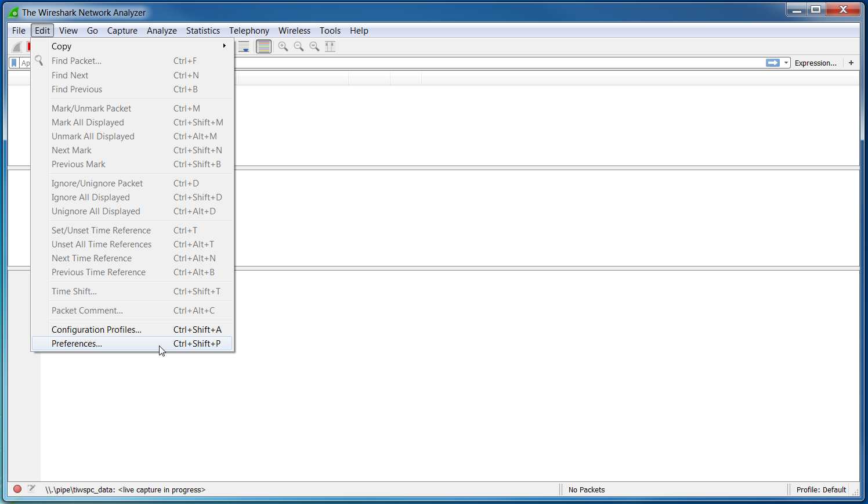
Task: Select Next Mark entry
Action: pos(133,150)
